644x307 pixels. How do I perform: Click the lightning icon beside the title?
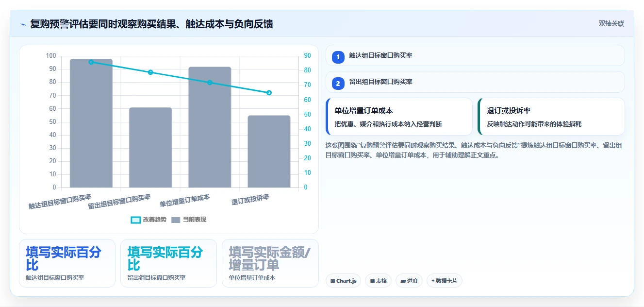[x=23, y=24]
